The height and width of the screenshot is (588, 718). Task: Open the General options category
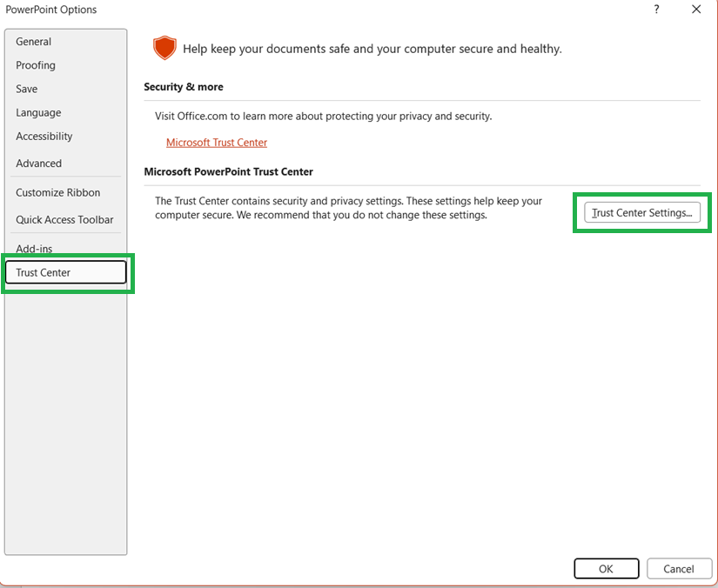[65, 42]
